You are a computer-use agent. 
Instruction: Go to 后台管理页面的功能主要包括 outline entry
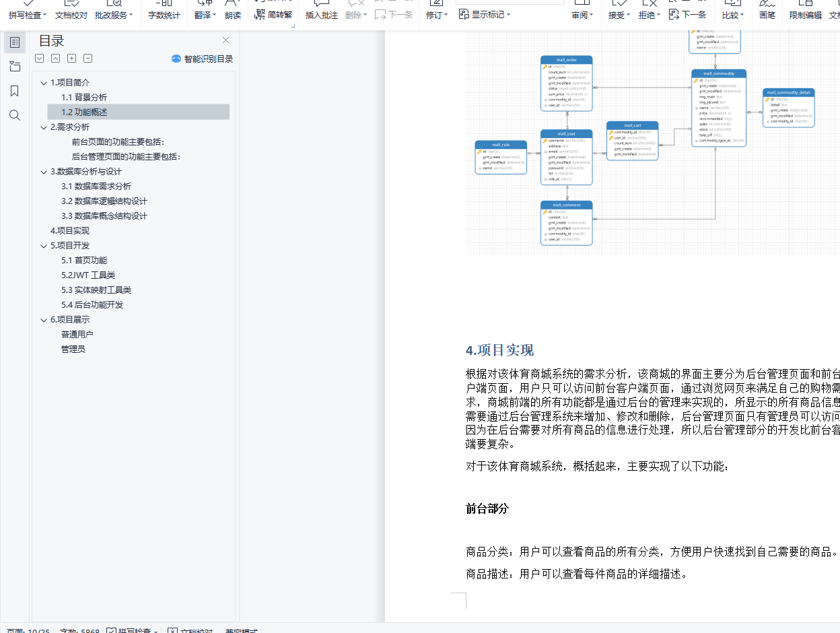click(x=127, y=157)
